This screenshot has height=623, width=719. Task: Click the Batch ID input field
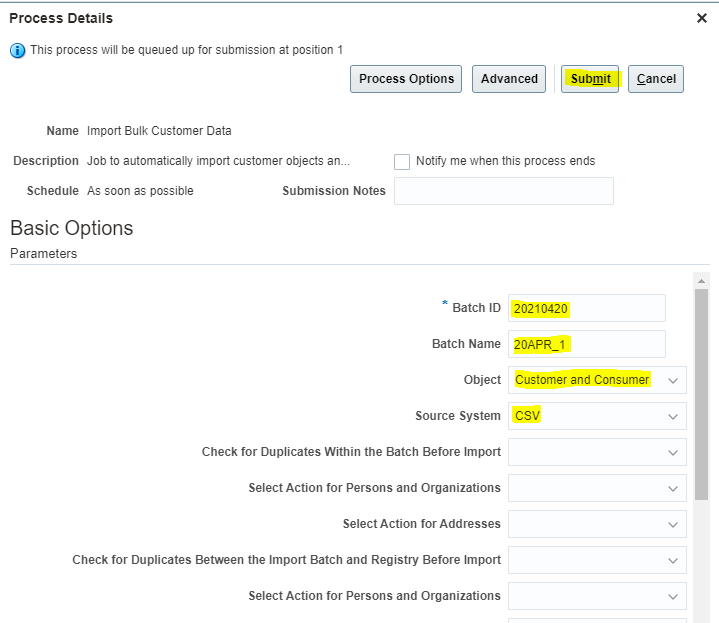coord(586,308)
